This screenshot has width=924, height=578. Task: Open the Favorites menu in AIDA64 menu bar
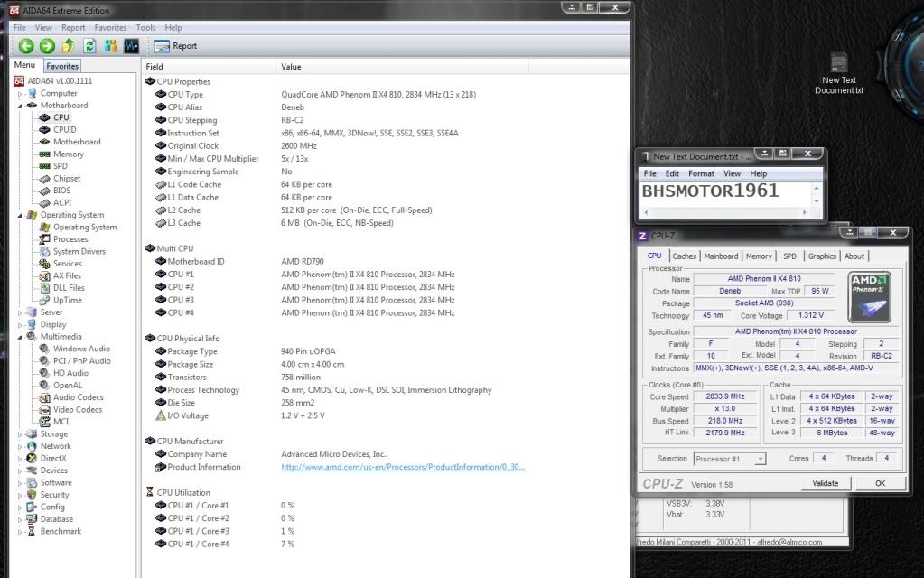110,28
